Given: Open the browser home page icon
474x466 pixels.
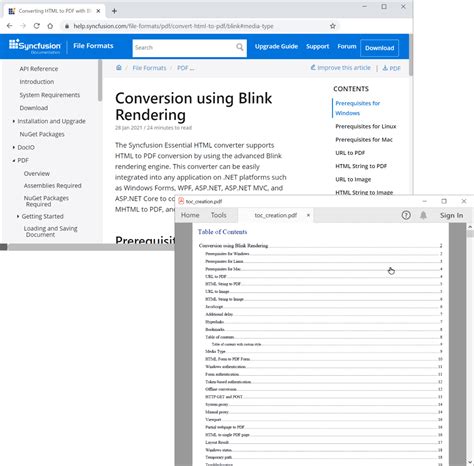Looking at the screenshot, I should click(50, 26).
